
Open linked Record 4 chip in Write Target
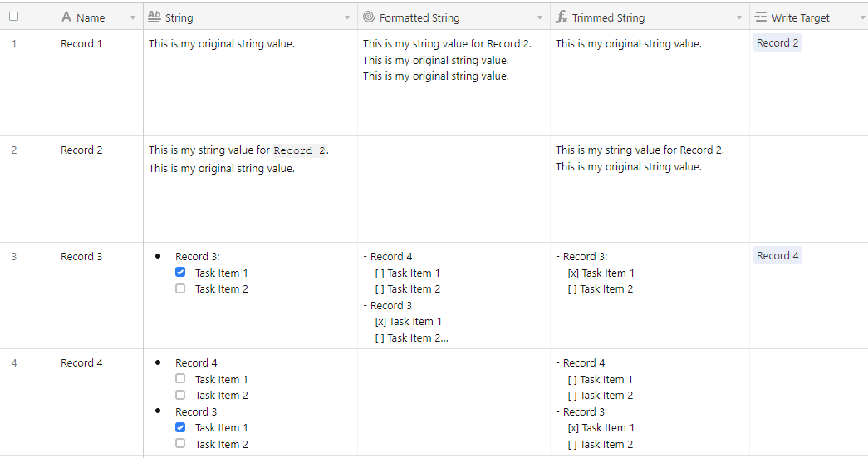click(x=777, y=255)
